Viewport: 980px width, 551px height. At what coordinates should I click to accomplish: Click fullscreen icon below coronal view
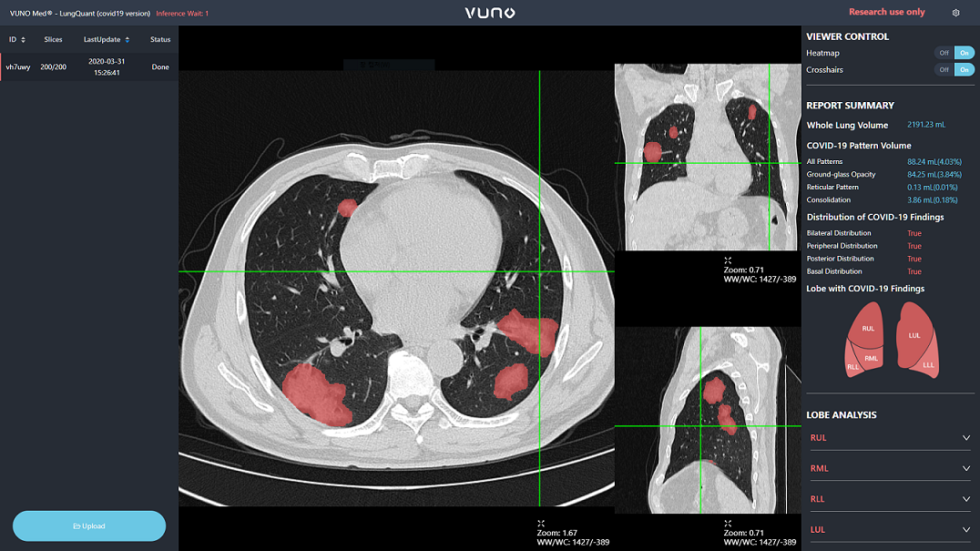(x=728, y=260)
